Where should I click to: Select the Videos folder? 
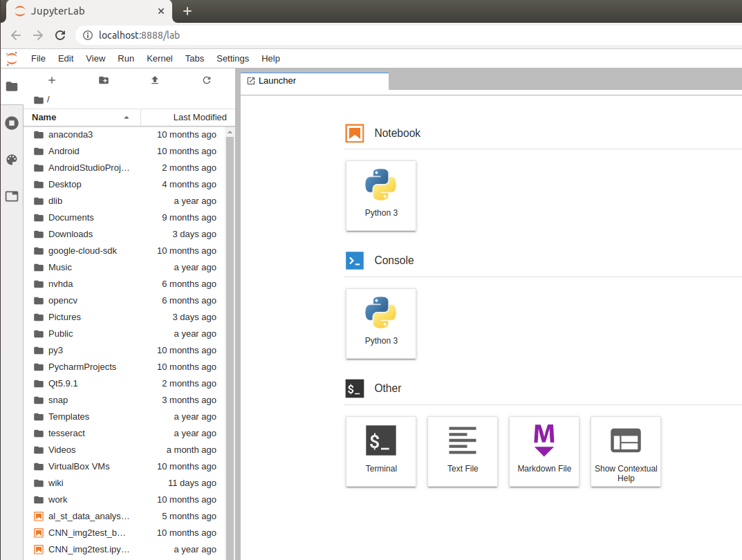[125, 450]
